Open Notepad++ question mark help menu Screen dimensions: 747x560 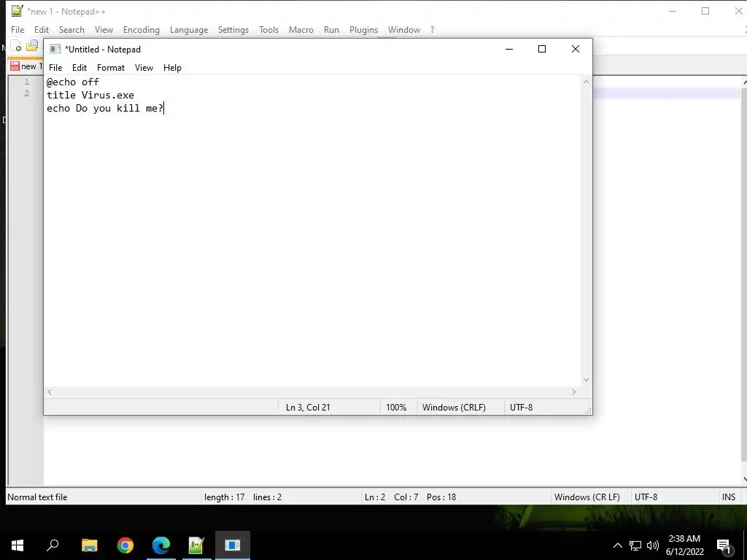click(x=432, y=29)
